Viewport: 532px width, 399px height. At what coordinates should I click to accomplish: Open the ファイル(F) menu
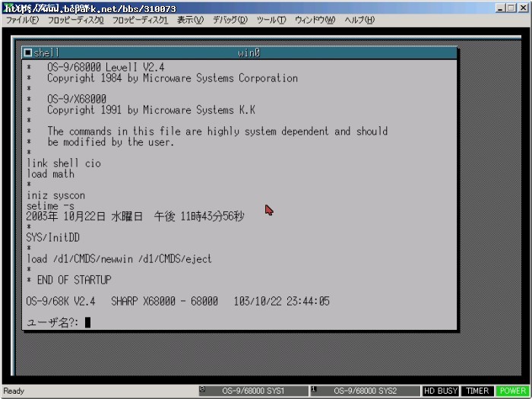[x=22, y=20]
